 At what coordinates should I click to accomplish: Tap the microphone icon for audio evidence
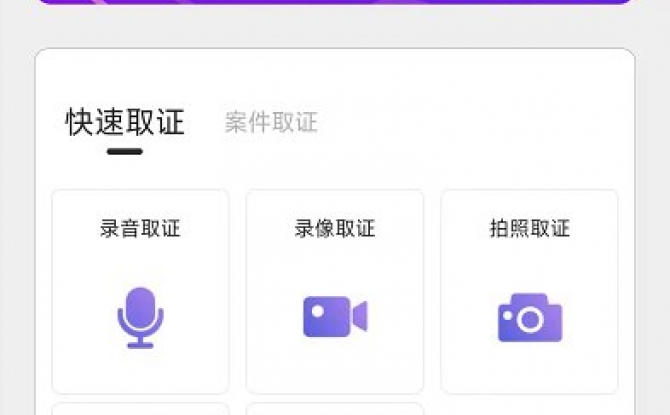pos(141,318)
